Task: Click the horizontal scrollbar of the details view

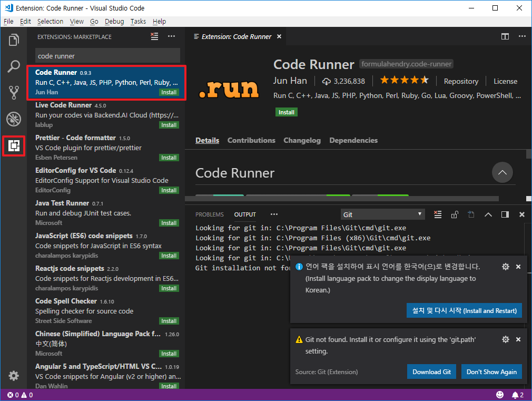Action: tap(342, 198)
